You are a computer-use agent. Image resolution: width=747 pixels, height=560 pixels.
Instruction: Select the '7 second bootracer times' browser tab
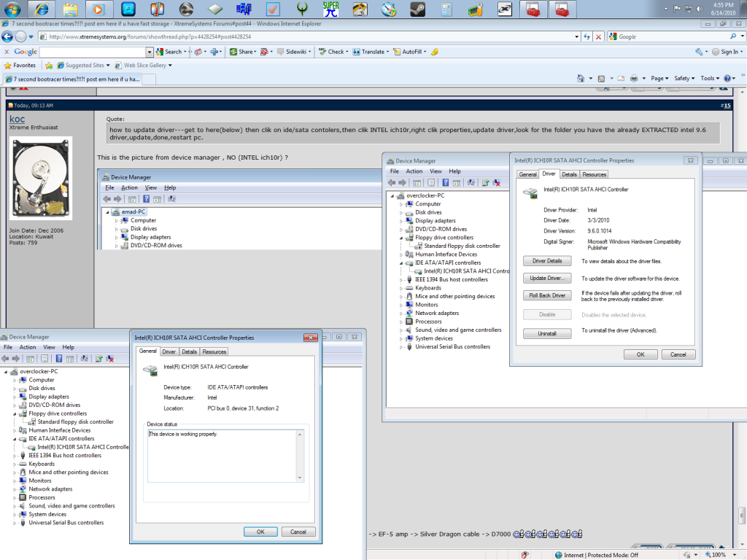pyautogui.click(x=72, y=79)
